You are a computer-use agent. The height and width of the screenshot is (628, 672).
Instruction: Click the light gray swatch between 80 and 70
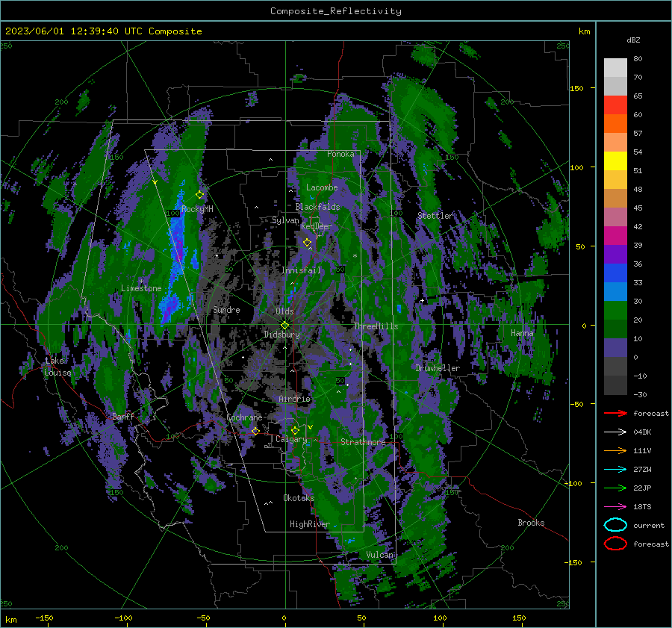click(615, 68)
